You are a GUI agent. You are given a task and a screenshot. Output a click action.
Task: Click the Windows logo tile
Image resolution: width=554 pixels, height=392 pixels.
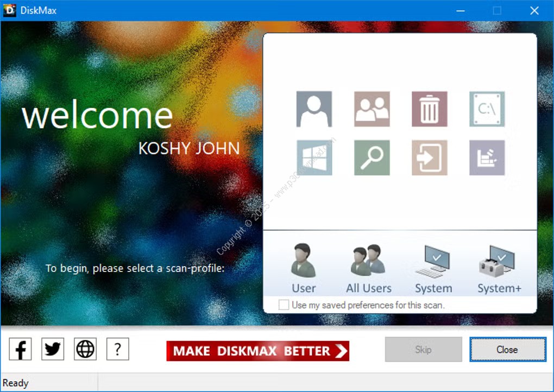coord(314,158)
